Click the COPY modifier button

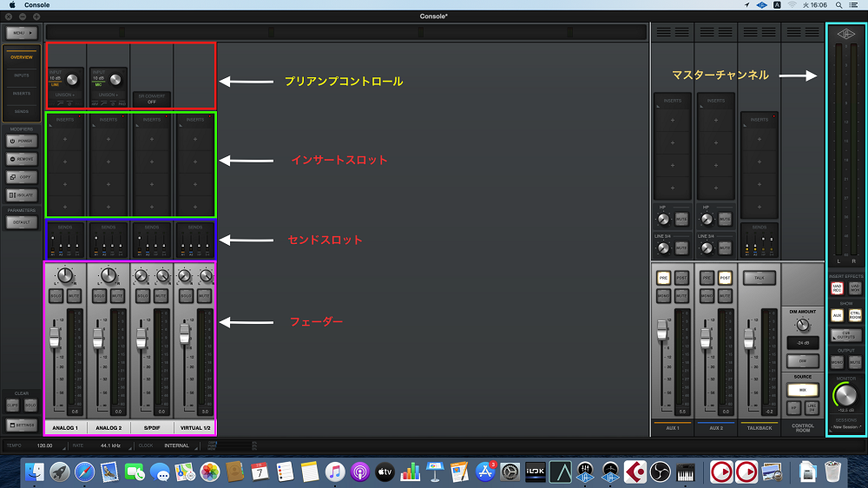[22, 177]
